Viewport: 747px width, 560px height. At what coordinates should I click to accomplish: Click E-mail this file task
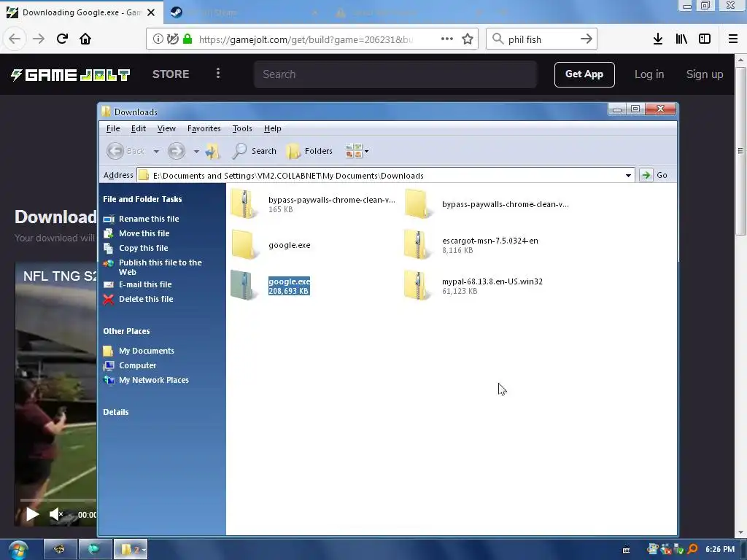[145, 284]
